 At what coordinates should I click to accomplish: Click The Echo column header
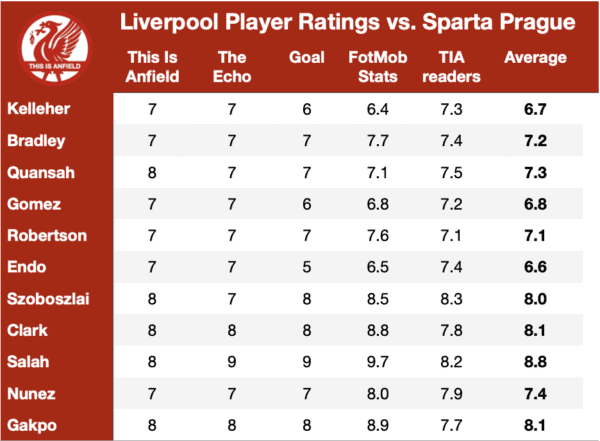click(232, 67)
